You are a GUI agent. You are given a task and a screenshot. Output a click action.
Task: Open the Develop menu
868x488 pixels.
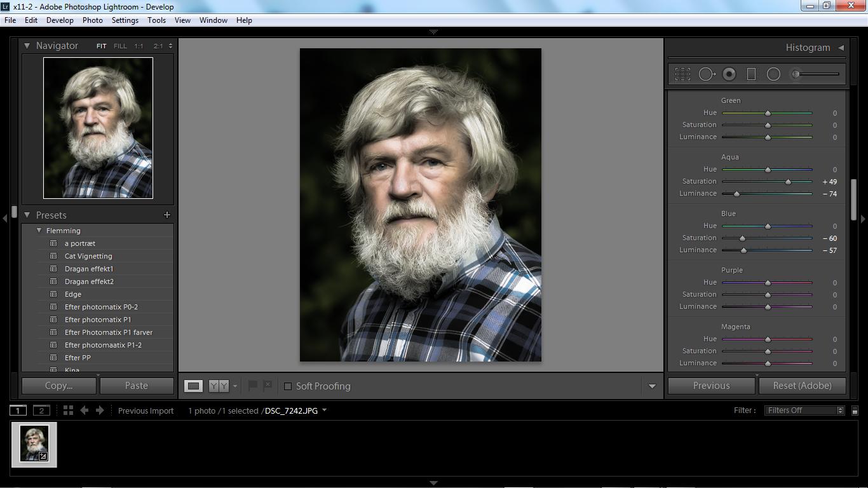[x=60, y=20]
